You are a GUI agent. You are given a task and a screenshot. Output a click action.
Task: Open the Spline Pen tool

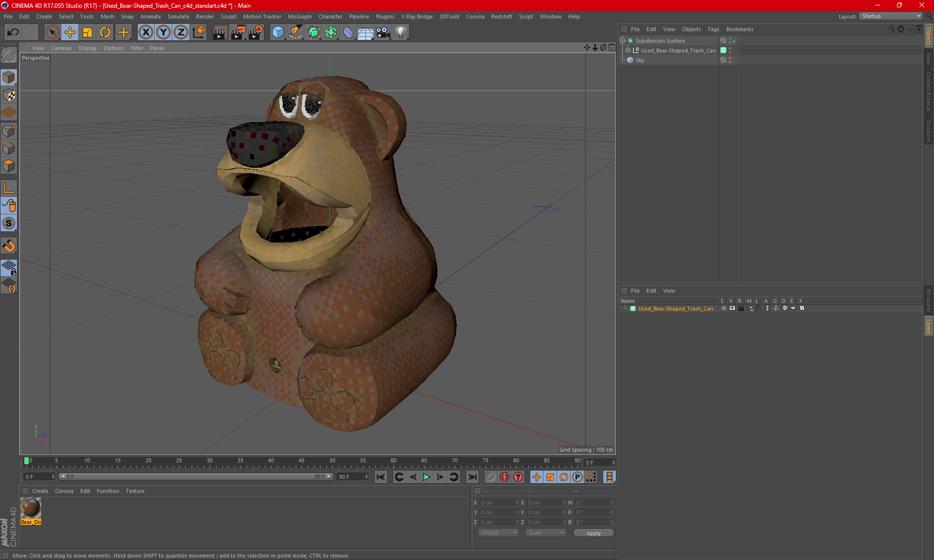[295, 33]
